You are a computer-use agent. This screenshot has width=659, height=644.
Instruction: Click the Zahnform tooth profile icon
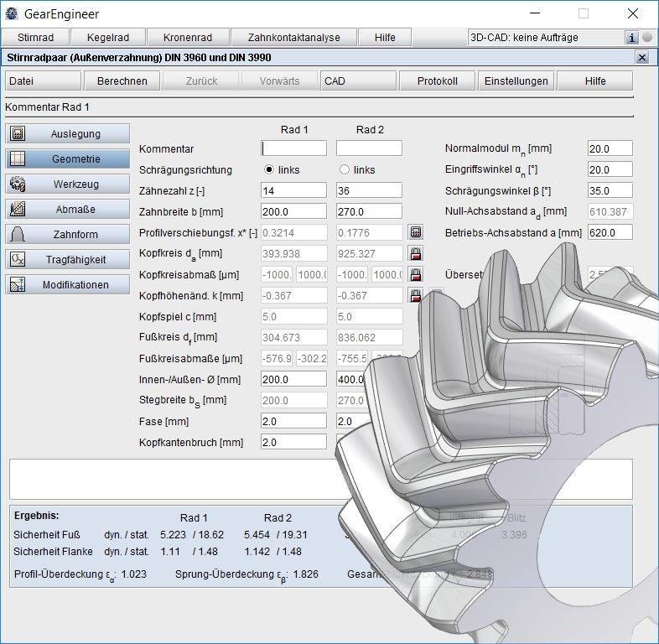point(18,235)
